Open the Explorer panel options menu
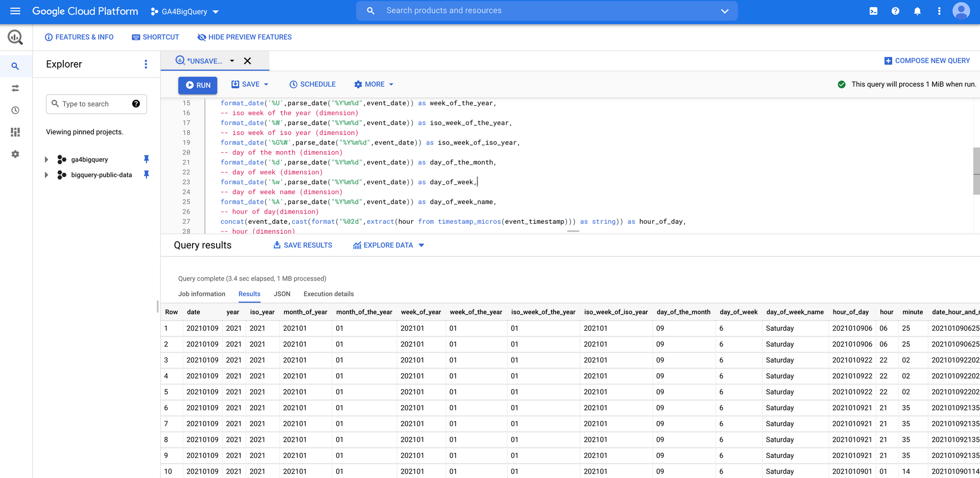Screen dimensions: 980x478 [x=146, y=64]
